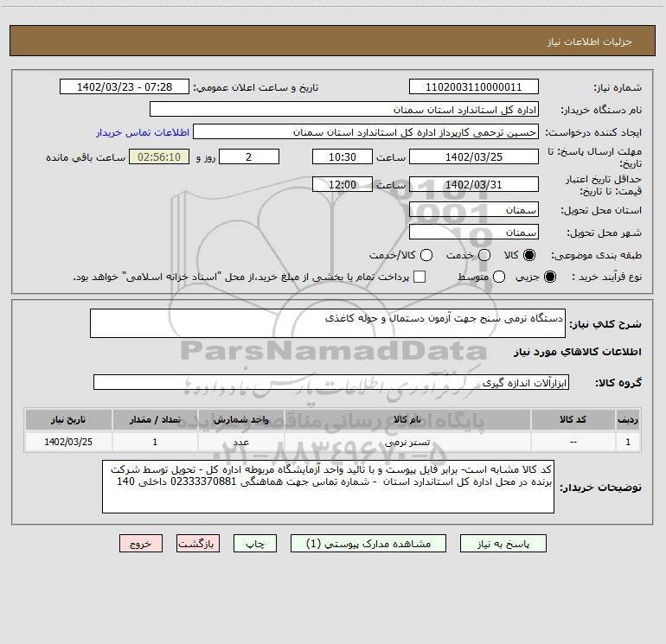
Task: Select the متوسط purchase type radio
Action: (499, 277)
